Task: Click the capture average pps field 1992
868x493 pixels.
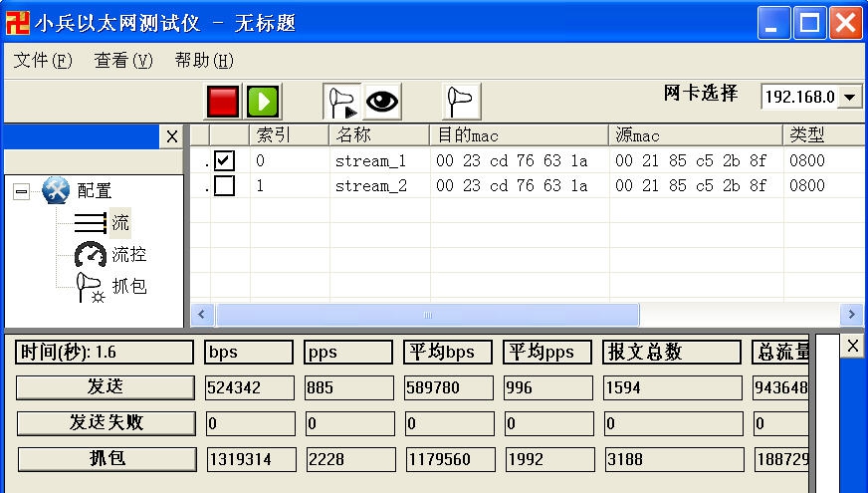Action: [x=550, y=460]
